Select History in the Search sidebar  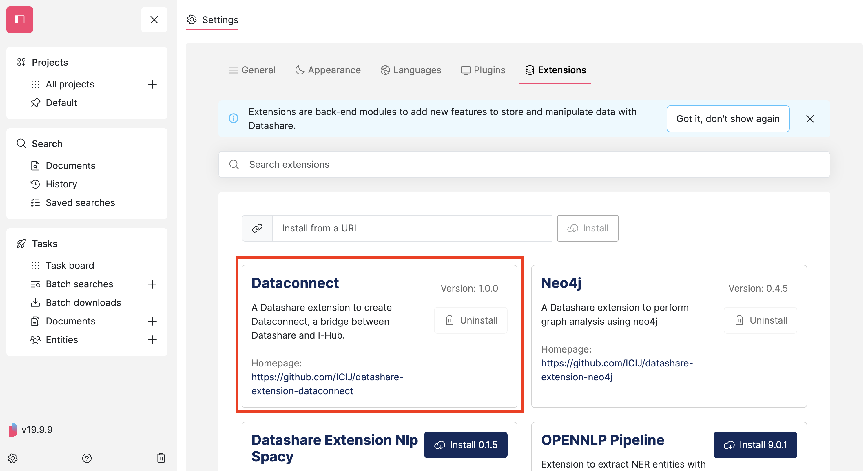[61, 184]
